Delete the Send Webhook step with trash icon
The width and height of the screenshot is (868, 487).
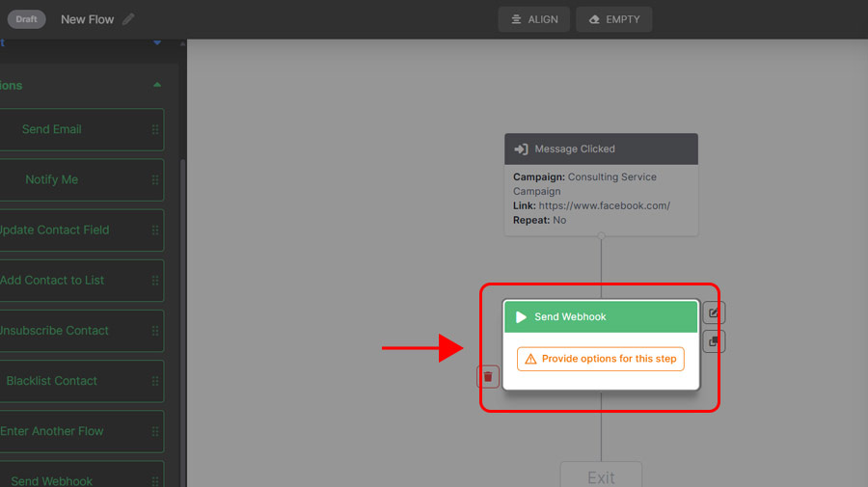coord(488,376)
